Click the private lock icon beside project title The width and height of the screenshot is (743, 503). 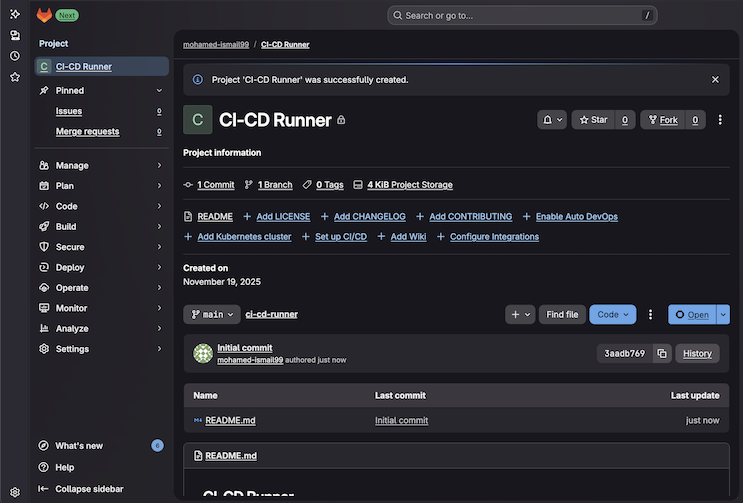click(x=341, y=120)
